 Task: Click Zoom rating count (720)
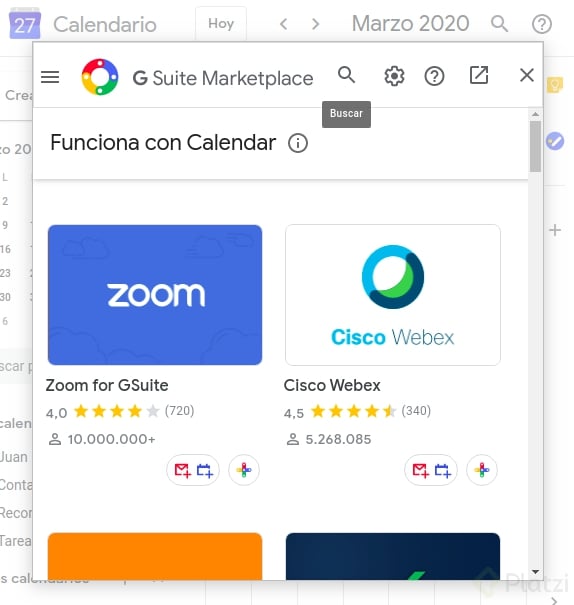(179, 411)
